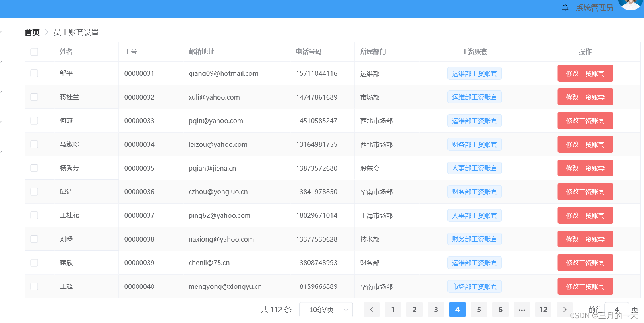
Task: Tick the checkbox for 王桂花
Action: pos(34,215)
